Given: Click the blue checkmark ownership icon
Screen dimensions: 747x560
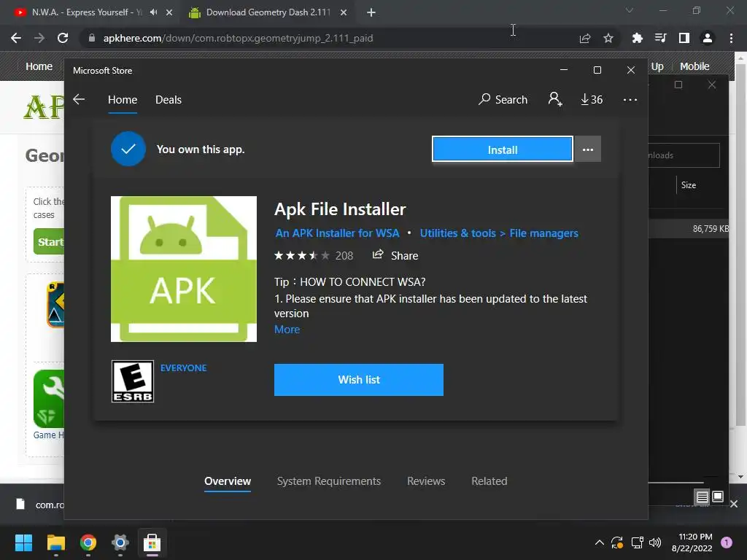Looking at the screenshot, I should point(128,149).
